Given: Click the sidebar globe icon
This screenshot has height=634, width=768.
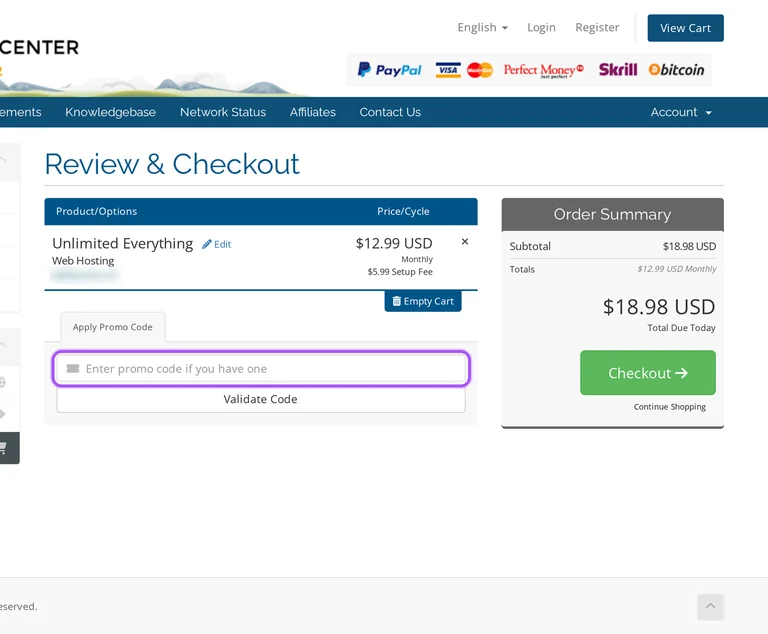Looking at the screenshot, I should click(x=2, y=382).
